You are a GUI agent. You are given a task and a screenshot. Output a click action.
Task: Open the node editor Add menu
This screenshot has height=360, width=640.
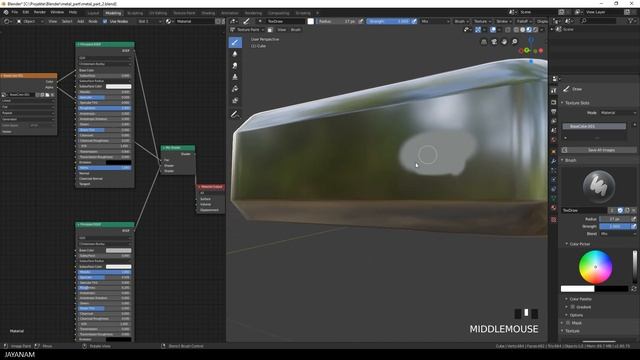coord(80,21)
